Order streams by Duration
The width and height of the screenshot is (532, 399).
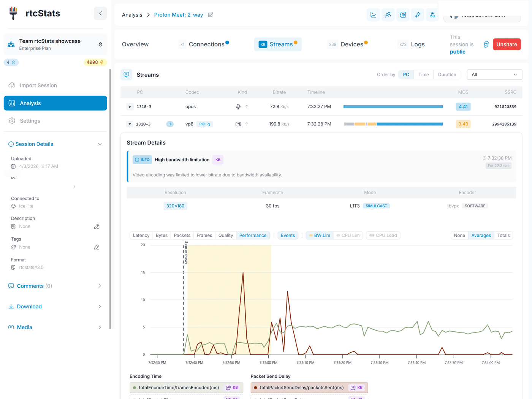447,75
